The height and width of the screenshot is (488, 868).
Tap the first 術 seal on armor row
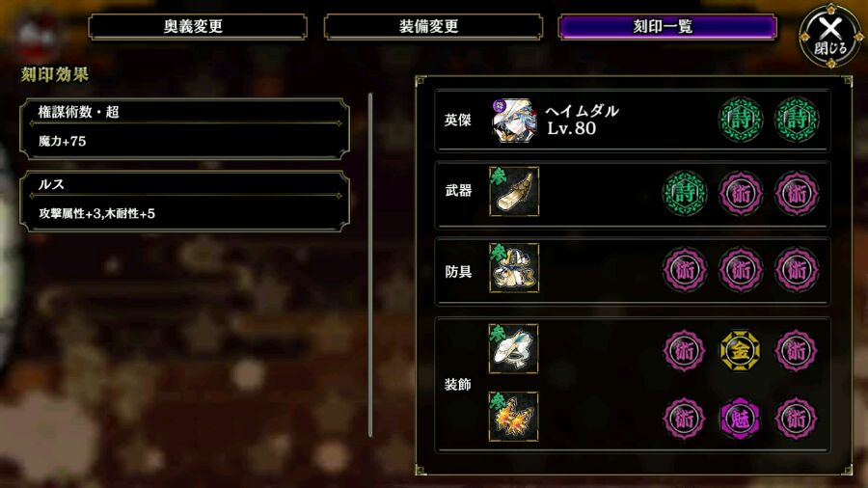pos(685,270)
